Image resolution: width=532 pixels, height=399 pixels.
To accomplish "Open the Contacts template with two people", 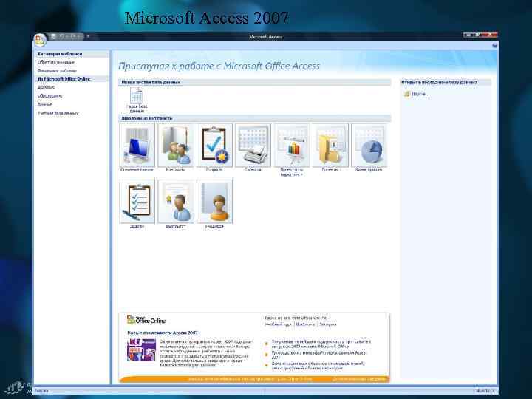I will [x=176, y=146].
